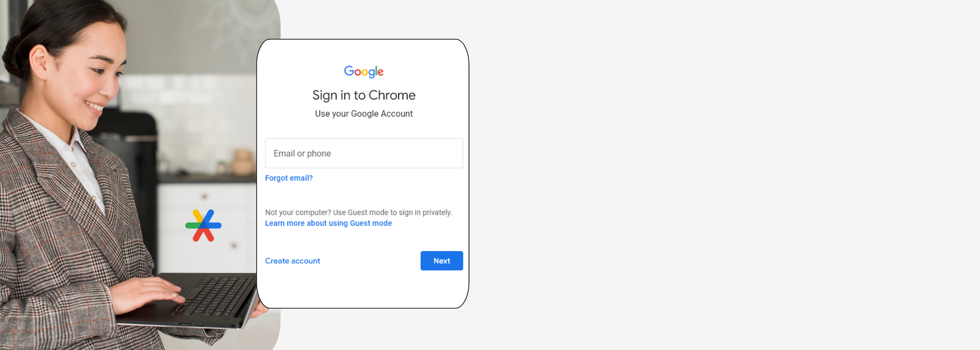Click the white sign-in card background
Viewport: 980px width, 350px height.
click(364, 289)
